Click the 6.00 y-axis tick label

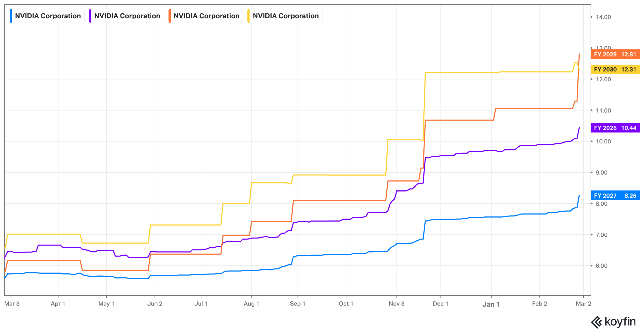[602, 266]
